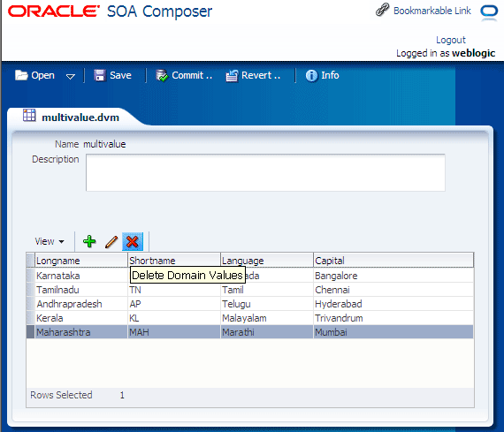Screen dimensions: 504x432
Task: Click the Shortname column header
Action: 174,261
